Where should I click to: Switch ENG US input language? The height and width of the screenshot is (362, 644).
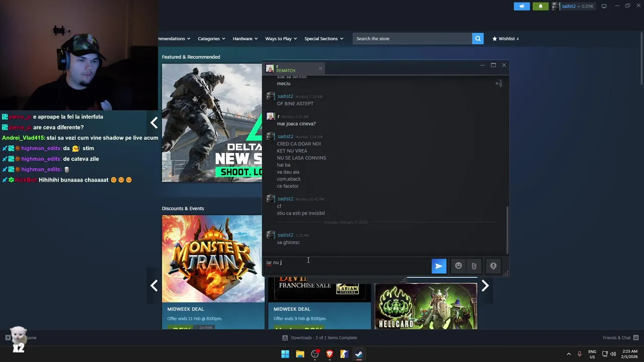click(x=592, y=354)
